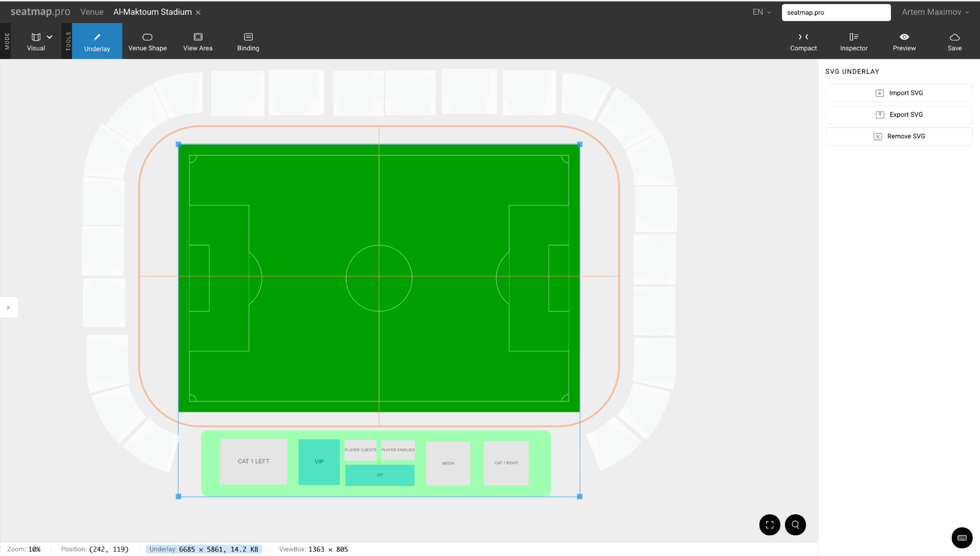
Task: Click the fullscreen fit button
Action: click(x=769, y=525)
